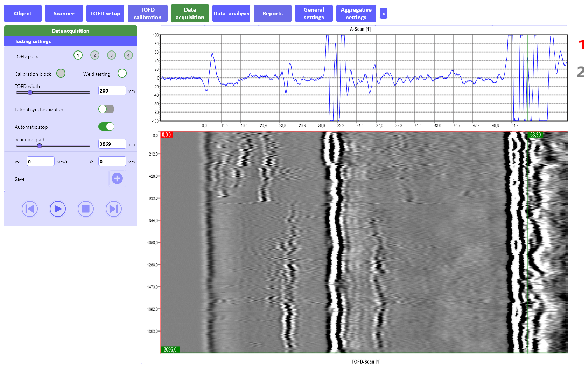Click the green 53,39 cursor marker
Viewport: 588px width, 368px height.
tap(535, 135)
